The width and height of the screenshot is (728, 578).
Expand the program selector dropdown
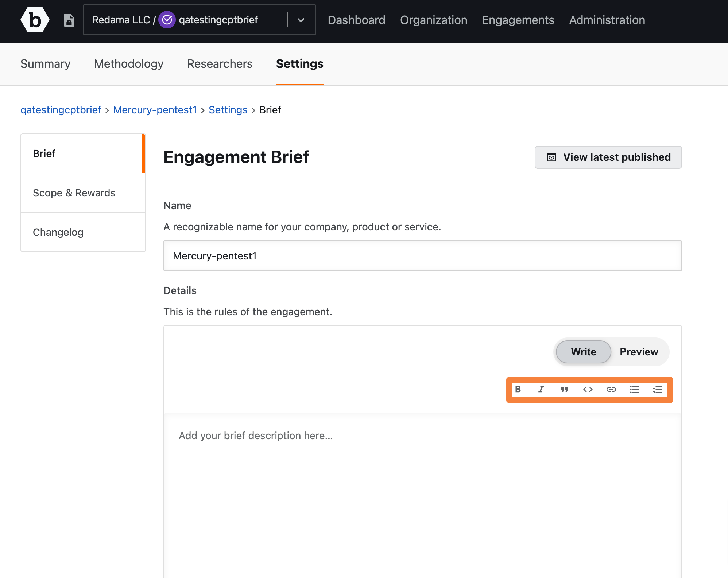pos(301,19)
